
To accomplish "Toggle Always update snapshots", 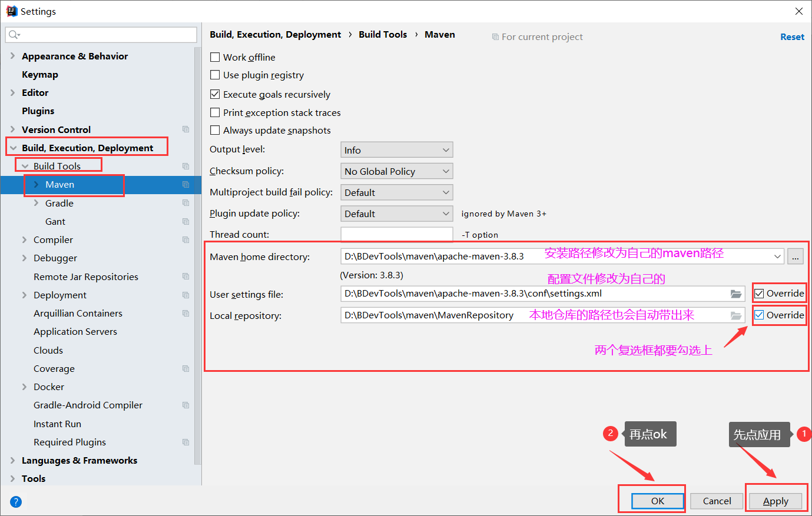I will pos(215,130).
